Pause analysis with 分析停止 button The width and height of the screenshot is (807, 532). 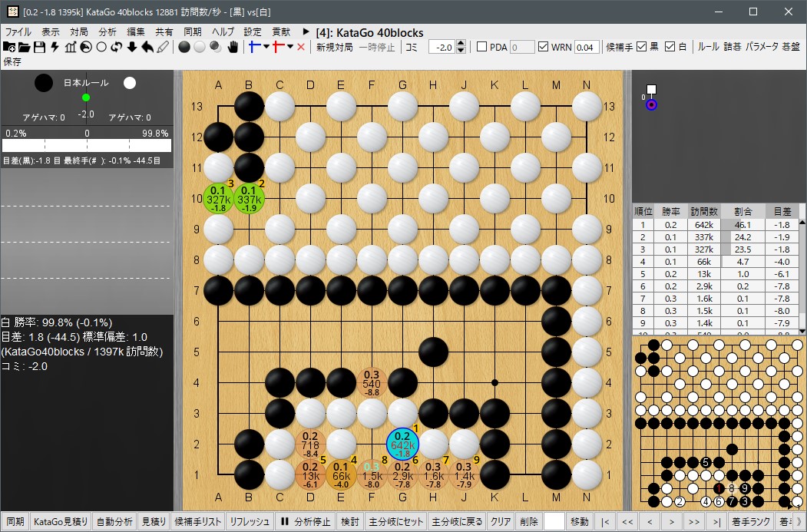305,521
